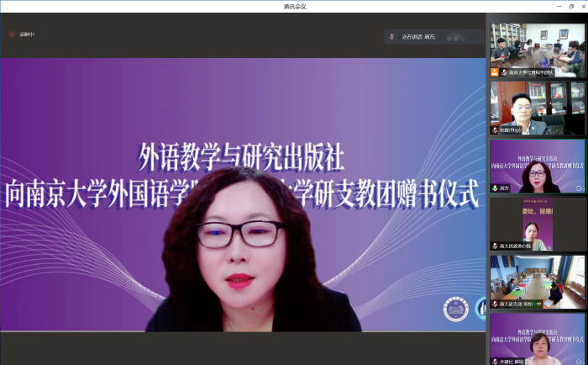588x365 pixels.
Task: Click orange host badge on top thumbnail
Action: 495,72
